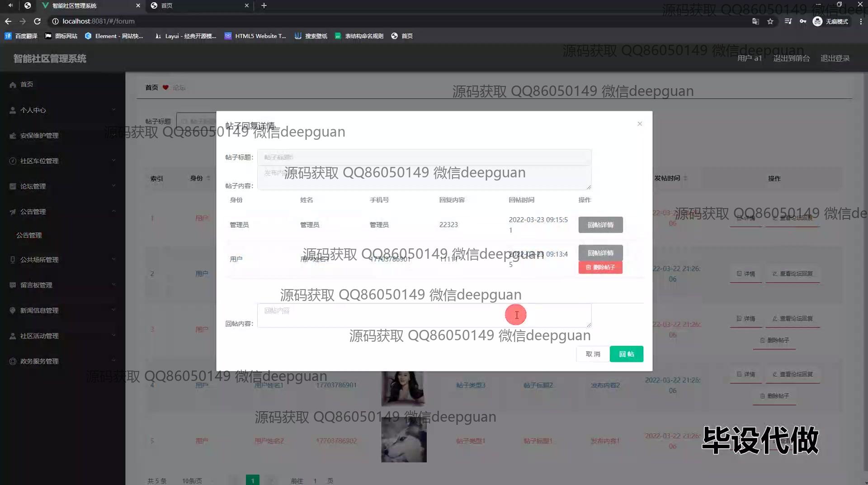Viewport: 868px width, 485px height.
Task: Close the reply details dialog with the X icon
Action: point(640,124)
